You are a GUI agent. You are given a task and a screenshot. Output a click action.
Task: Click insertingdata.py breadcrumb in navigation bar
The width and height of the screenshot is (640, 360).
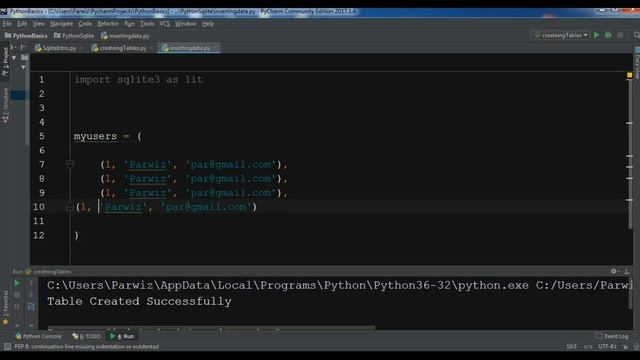[x=125, y=36]
